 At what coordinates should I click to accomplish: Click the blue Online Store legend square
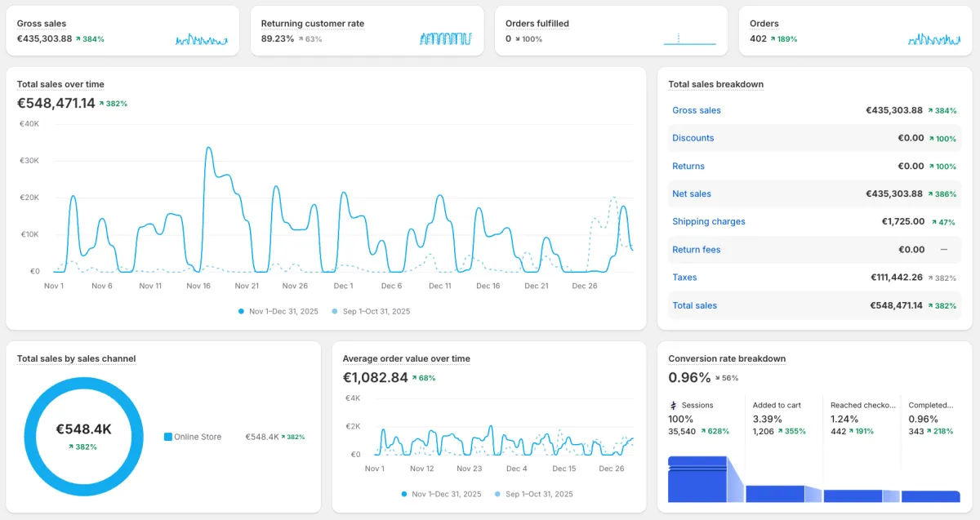coord(168,437)
